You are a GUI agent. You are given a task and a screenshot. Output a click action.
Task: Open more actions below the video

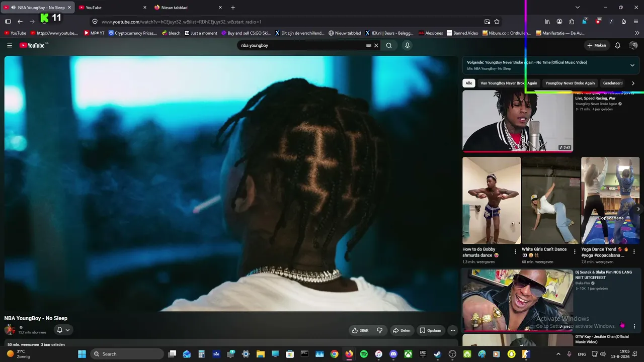coord(453,330)
